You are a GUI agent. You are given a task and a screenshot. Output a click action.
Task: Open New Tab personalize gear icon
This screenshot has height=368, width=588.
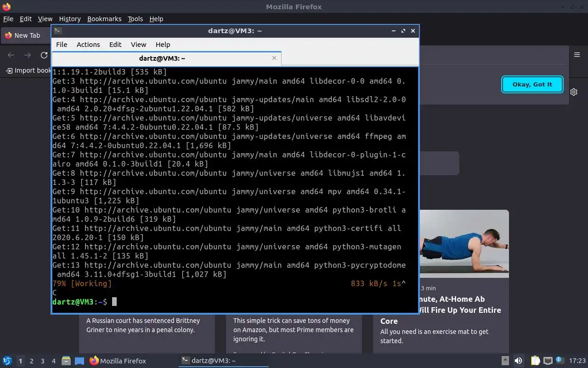(574, 92)
